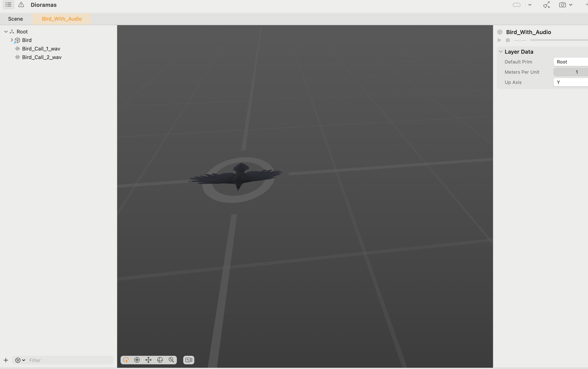
Task: Reset camera with the video camera icon
Action: [189, 360]
